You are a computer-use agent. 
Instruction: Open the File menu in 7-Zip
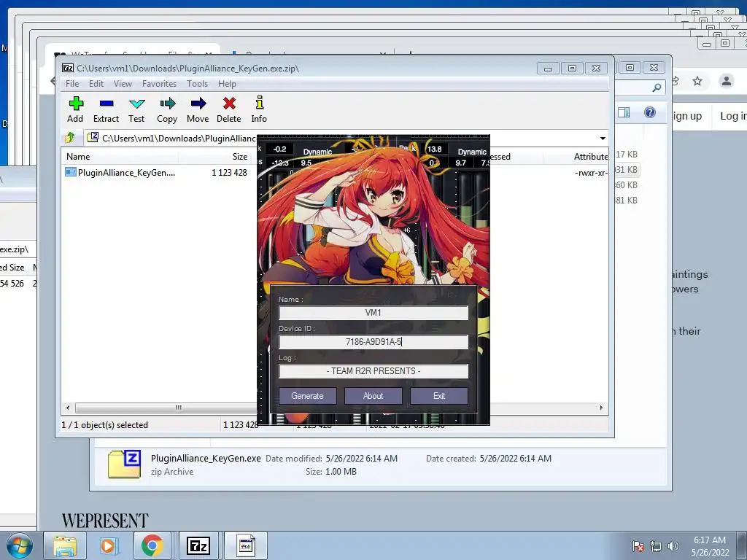pos(72,84)
